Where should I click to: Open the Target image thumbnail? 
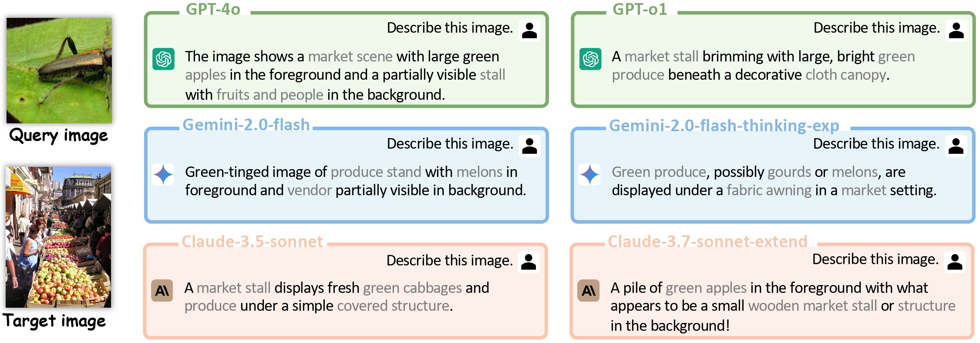[58, 237]
